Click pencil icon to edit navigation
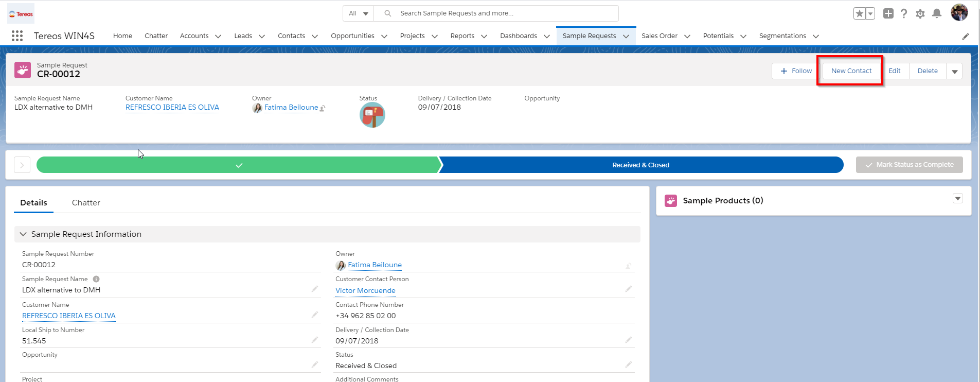The width and height of the screenshot is (980, 382). click(966, 36)
